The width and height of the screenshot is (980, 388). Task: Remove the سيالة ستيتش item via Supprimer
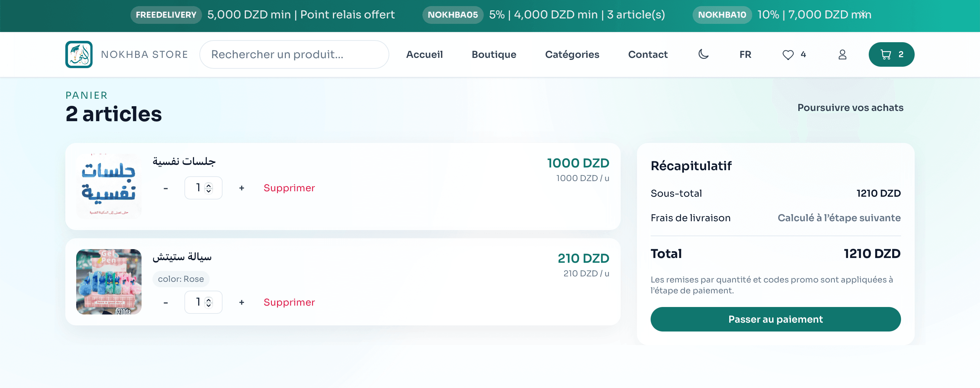tap(289, 303)
